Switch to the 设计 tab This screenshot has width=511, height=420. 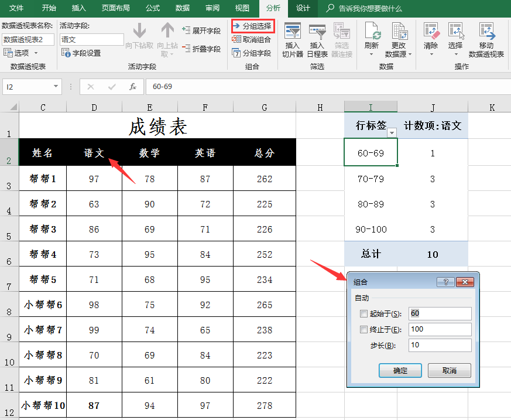tap(303, 8)
